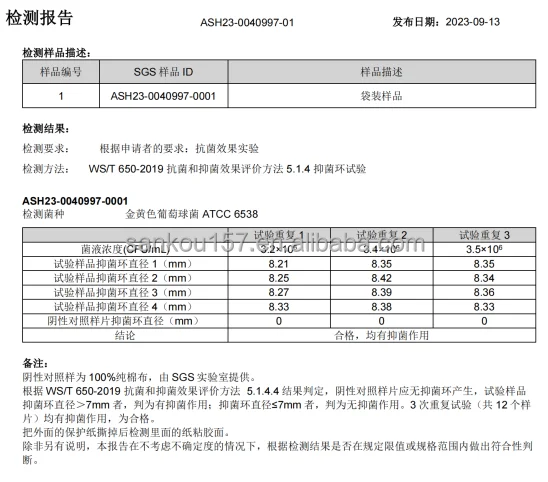Select the 3.5×10⁶ concentration cell
This screenshot has height=482, width=548.
point(484,249)
